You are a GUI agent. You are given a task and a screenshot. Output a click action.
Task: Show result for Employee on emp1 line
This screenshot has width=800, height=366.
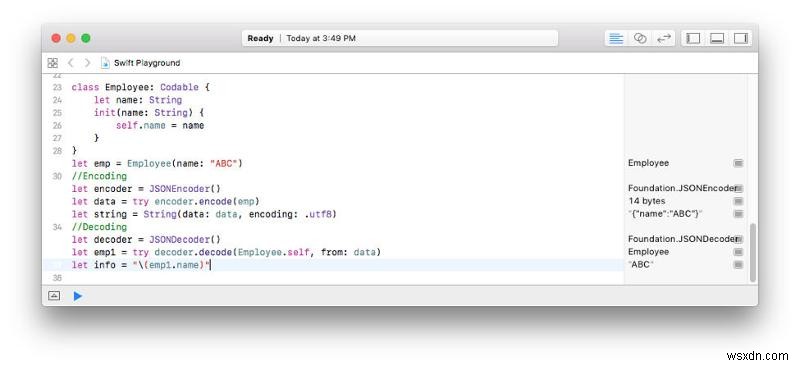[738, 252]
